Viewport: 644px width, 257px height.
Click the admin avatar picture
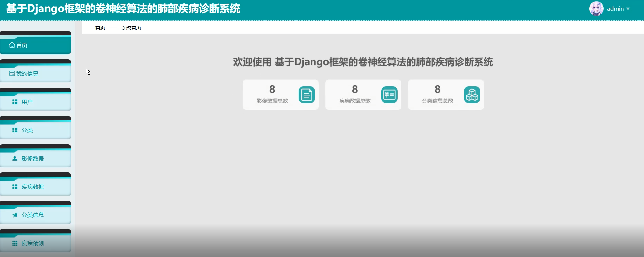(596, 9)
